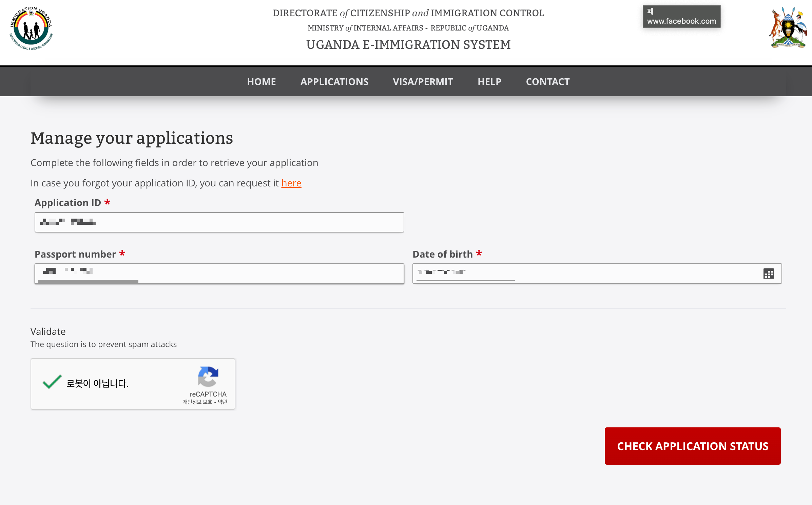Open the APPLICATIONS menu

tap(334, 82)
